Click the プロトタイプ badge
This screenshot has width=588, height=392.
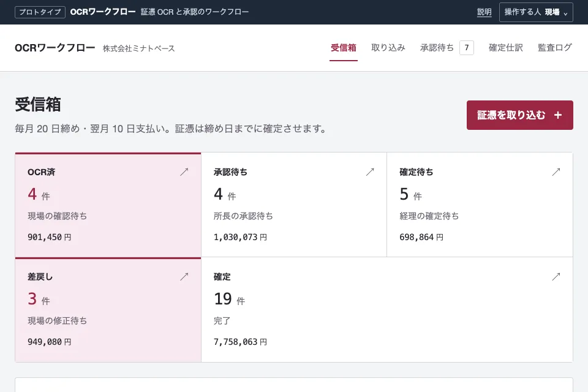click(40, 12)
